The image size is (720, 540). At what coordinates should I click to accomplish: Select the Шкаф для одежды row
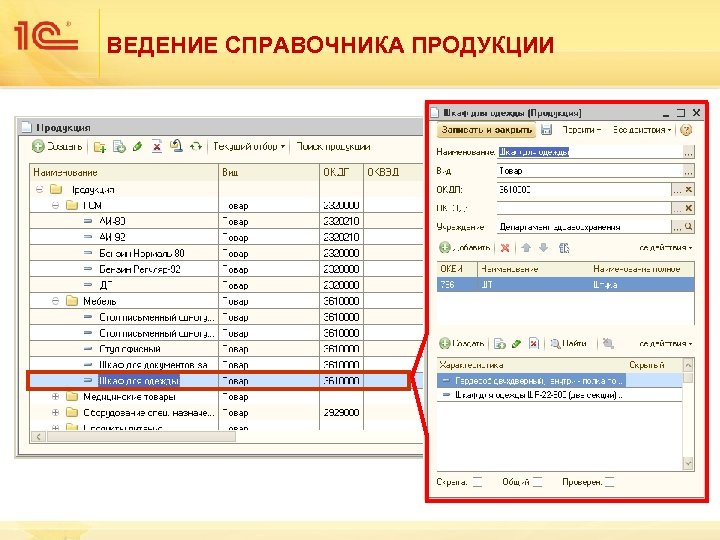pos(219,381)
